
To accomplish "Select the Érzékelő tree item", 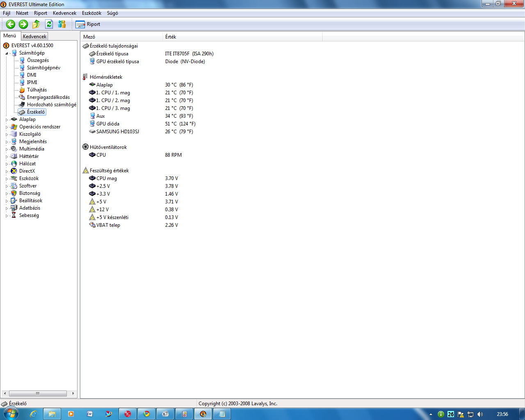I will point(36,112).
